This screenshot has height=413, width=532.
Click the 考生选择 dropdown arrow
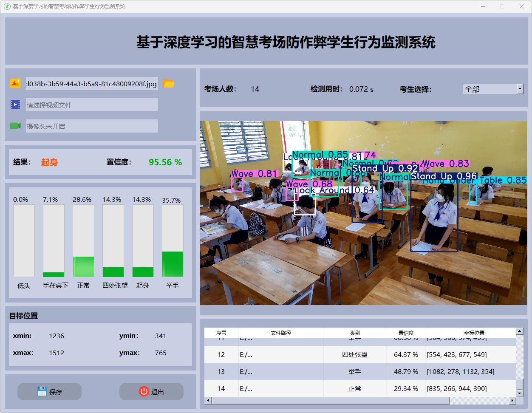(x=520, y=89)
